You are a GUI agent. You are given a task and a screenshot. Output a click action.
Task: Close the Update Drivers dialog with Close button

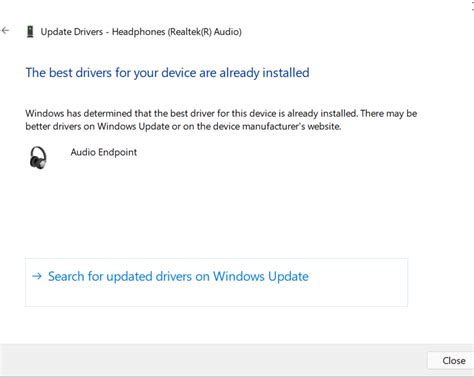point(453,361)
